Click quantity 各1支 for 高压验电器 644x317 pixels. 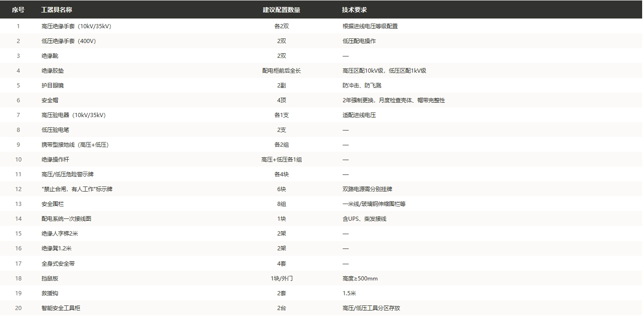coord(282,115)
